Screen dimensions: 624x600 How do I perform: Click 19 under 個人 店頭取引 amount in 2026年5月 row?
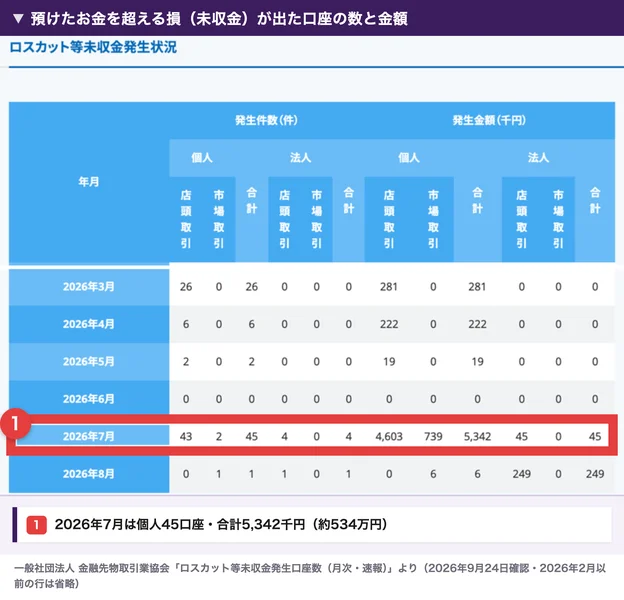coord(389,361)
